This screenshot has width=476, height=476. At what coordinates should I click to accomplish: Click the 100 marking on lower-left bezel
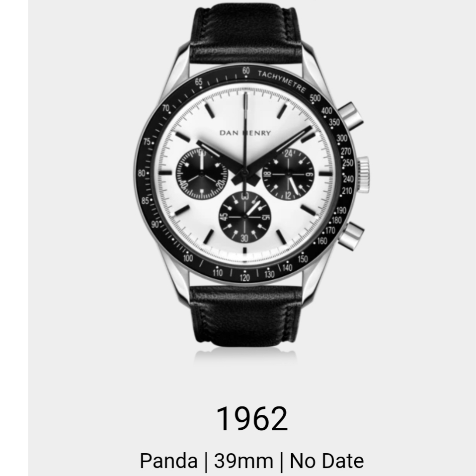click(x=188, y=258)
